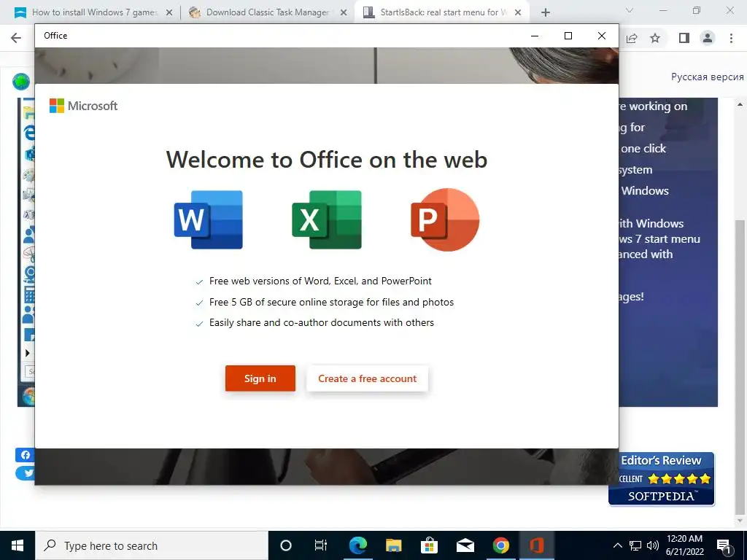Click the green globe site logo

[x=21, y=82]
